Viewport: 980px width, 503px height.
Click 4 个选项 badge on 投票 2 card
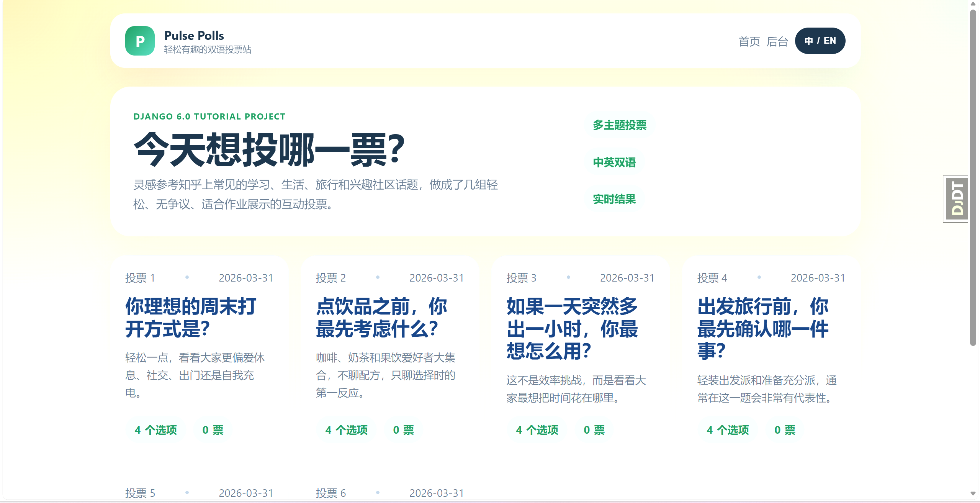(x=346, y=430)
